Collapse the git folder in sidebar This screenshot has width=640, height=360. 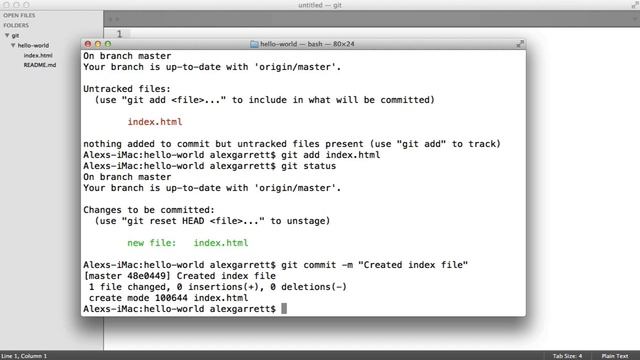[x=7, y=36]
